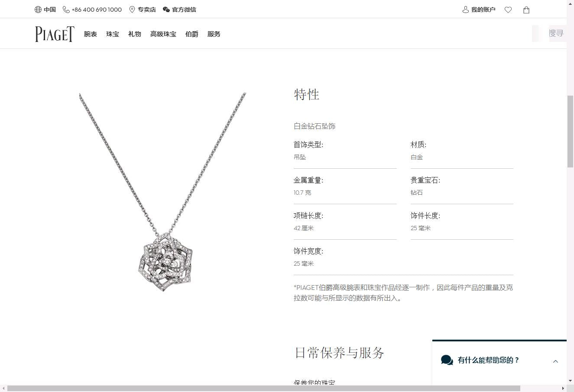
Task: Click the Piaget logo
Action: [x=55, y=34]
